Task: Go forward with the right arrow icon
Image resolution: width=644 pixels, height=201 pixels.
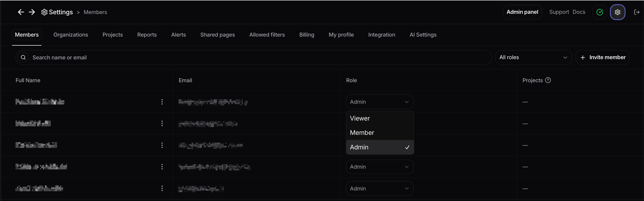Action: [32, 12]
